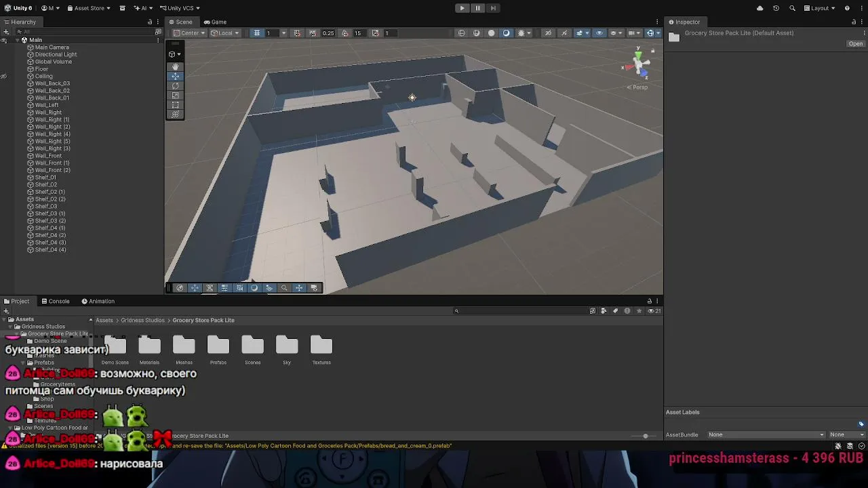Select Directional Light in the Hierarchy
The width and height of the screenshot is (868, 488).
[56, 54]
